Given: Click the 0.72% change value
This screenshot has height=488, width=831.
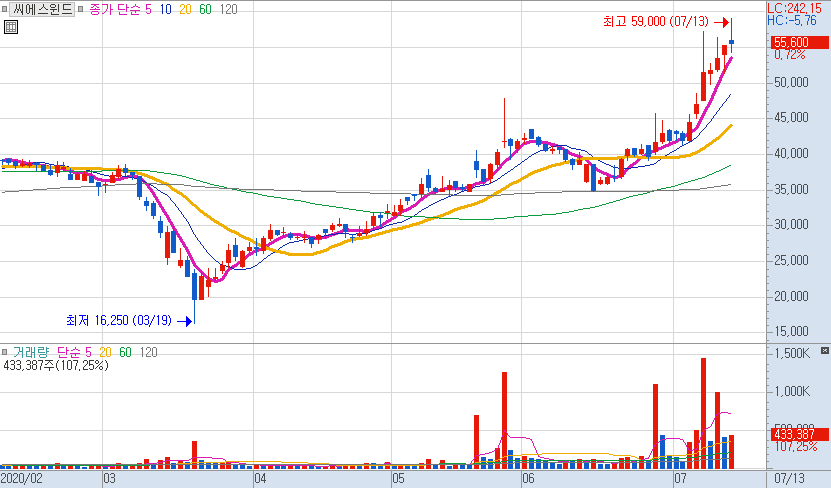Looking at the screenshot, I should pos(790,54).
